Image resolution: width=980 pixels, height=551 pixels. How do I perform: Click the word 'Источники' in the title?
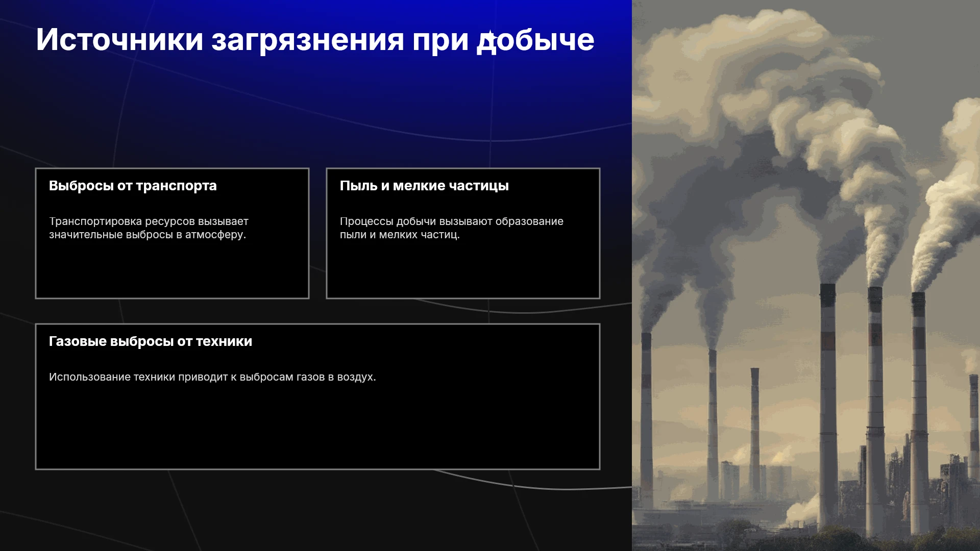(x=119, y=40)
